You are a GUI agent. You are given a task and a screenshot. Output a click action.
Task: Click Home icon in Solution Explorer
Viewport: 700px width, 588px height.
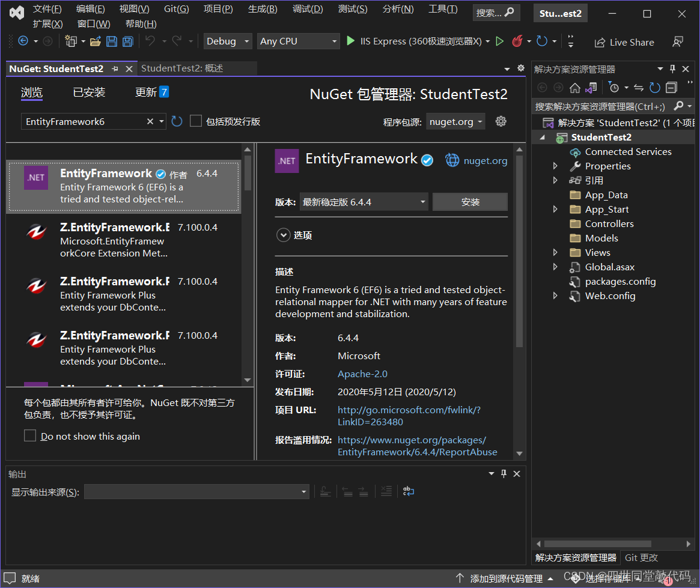click(x=574, y=88)
